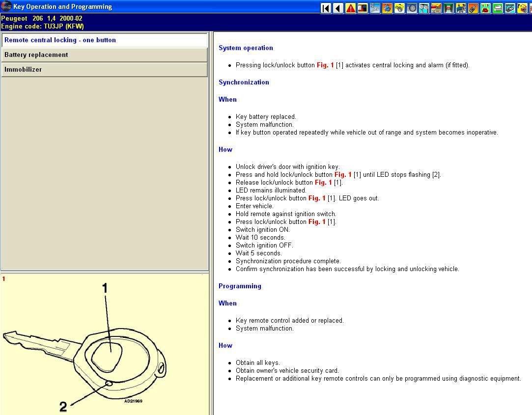Open the blue gear icon on orange

coord(387,8)
